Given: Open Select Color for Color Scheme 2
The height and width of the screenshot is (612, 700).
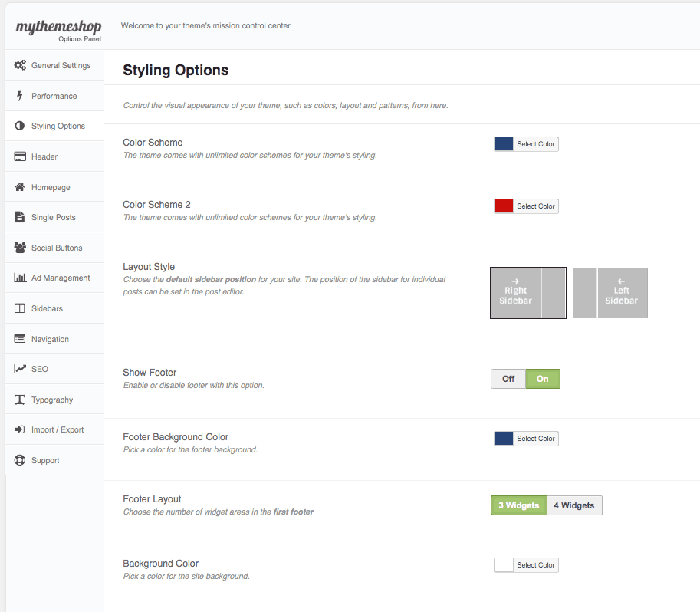Looking at the screenshot, I should pyautogui.click(x=535, y=206).
